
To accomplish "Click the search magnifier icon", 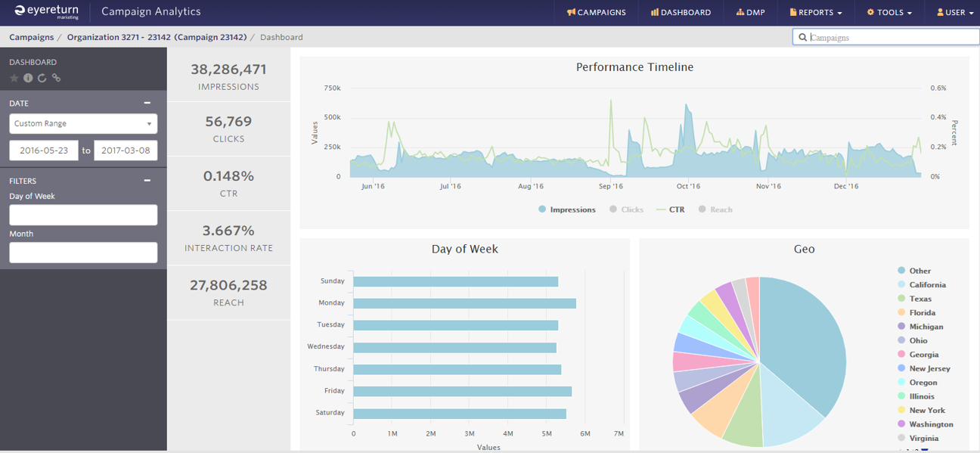I will 803,36.
